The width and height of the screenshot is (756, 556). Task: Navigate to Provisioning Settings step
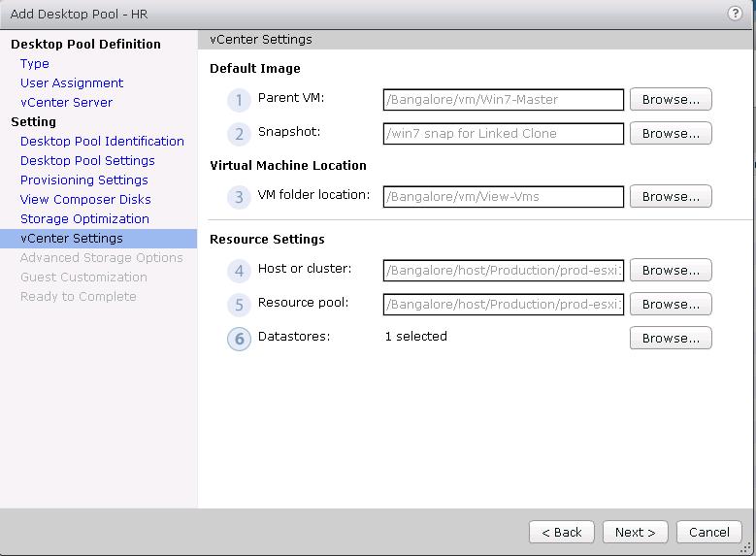click(84, 180)
